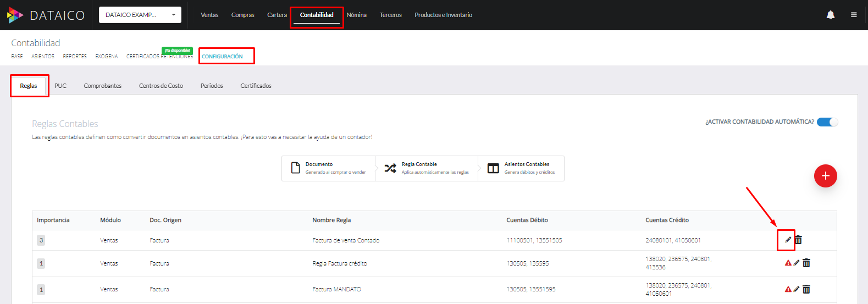Delete the Factura de venta Contado rule
The image size is (868, 304).
point(799,240)
